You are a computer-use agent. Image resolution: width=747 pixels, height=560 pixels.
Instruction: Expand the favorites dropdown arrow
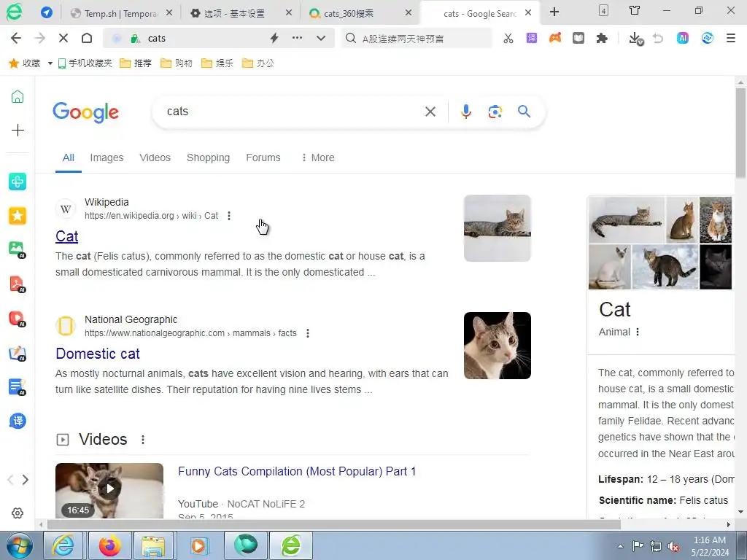click(50, 63)
